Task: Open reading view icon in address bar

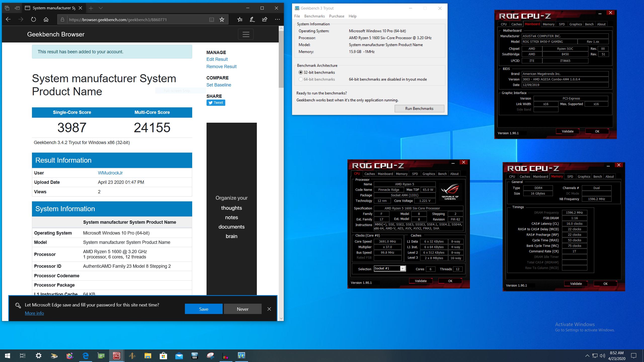Action: (x=212, y=20)
